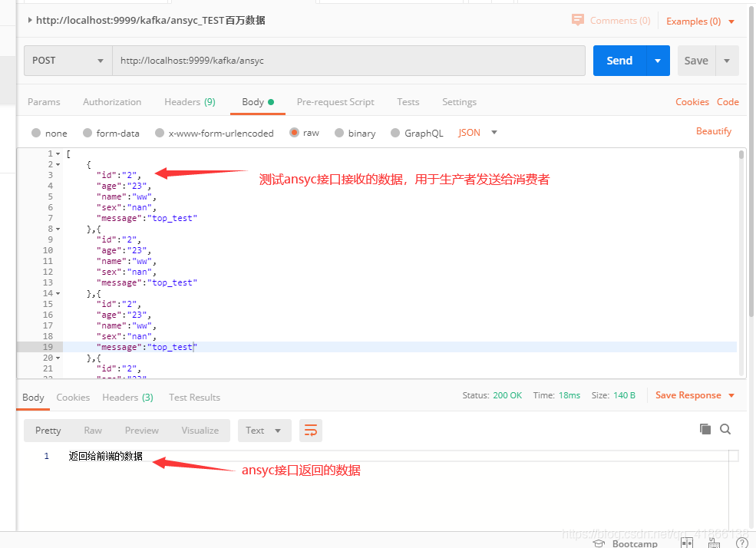This screenshot has width=756, height=548.
Task: Collapse code fold arrow on line 20
Action: coord(58,358)
